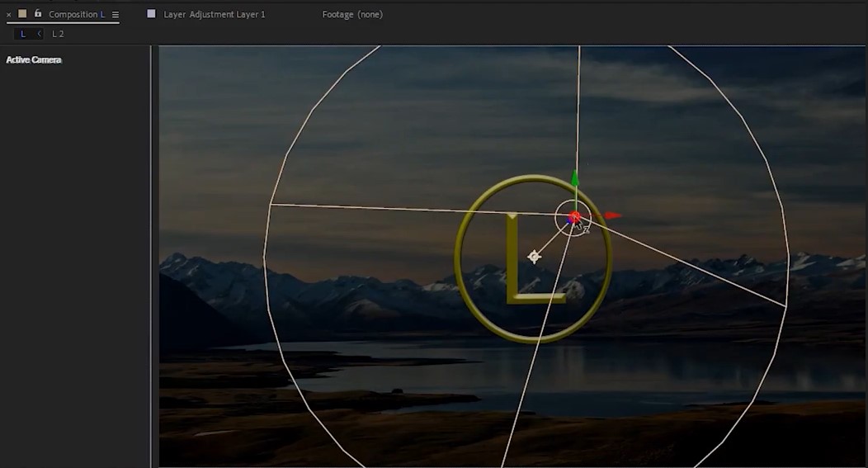Select the Composition L tab
The height and width of the screenshot is (468, 868).
(x=77, y=14)
